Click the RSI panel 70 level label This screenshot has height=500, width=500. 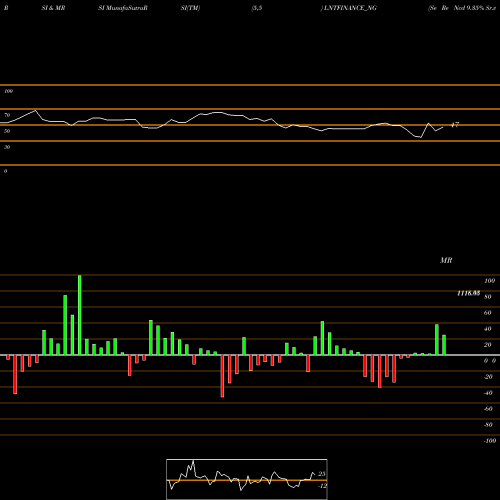click(x=7, y=115)
